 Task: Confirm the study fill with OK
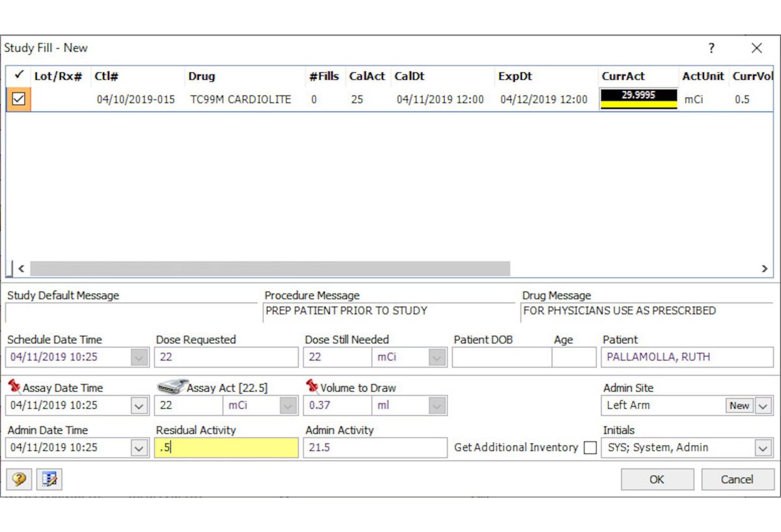click(657, 479)
